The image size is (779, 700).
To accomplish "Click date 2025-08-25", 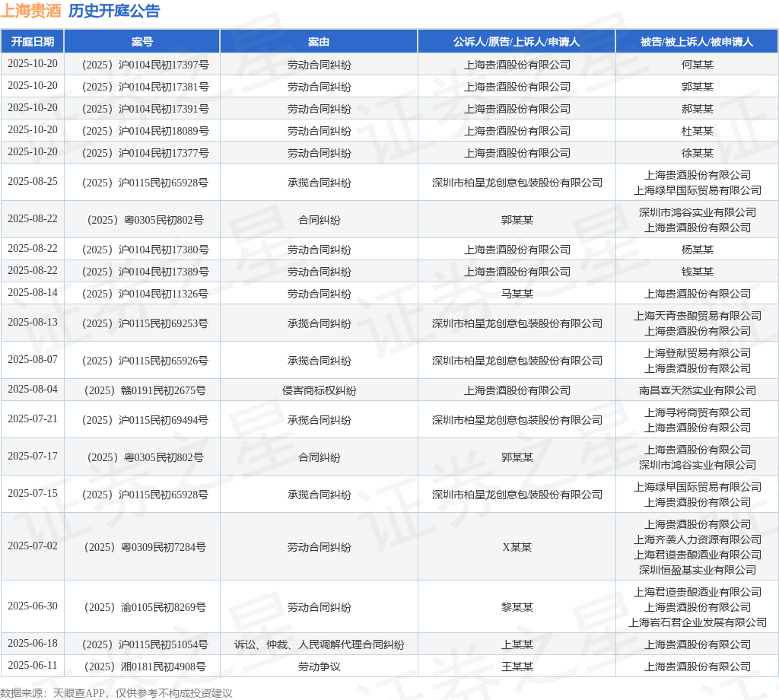I will 33,181.
